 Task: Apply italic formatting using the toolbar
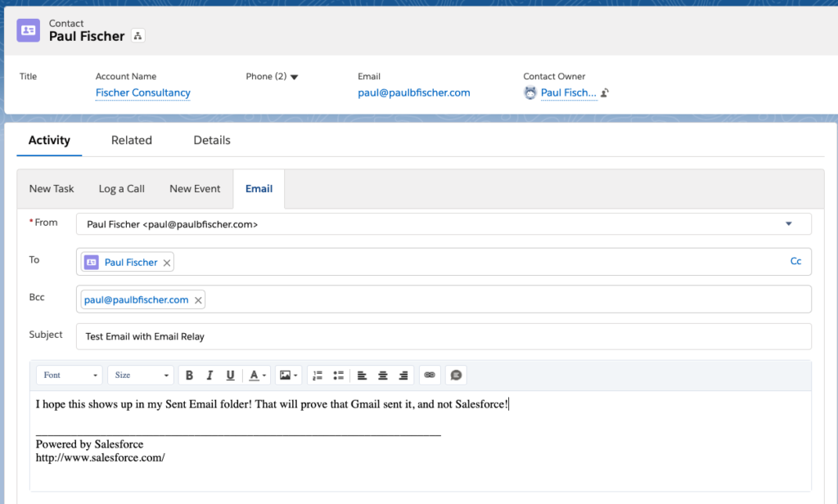[209, 375]
